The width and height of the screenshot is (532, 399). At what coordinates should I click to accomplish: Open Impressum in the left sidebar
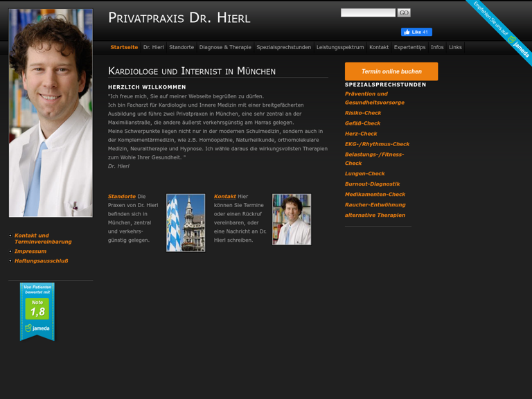coord(30,251)
